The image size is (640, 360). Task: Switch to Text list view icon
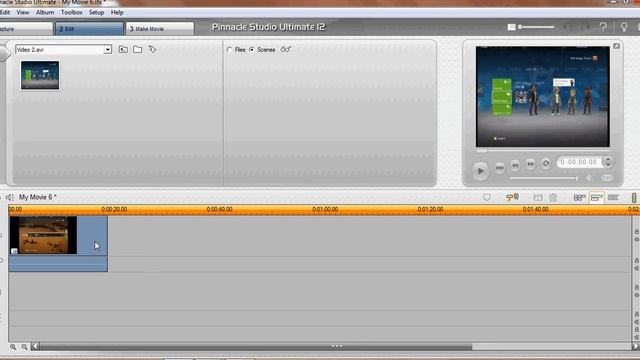(613, 198)
